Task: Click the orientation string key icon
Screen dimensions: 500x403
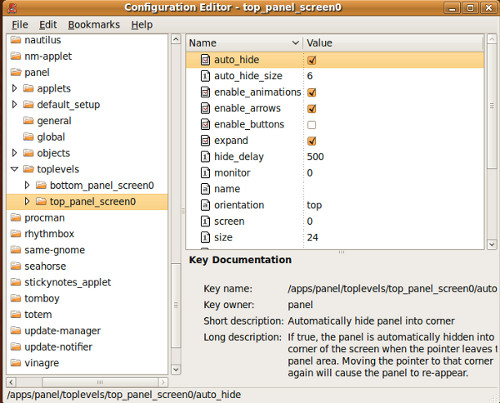Action: coord(205,205)
